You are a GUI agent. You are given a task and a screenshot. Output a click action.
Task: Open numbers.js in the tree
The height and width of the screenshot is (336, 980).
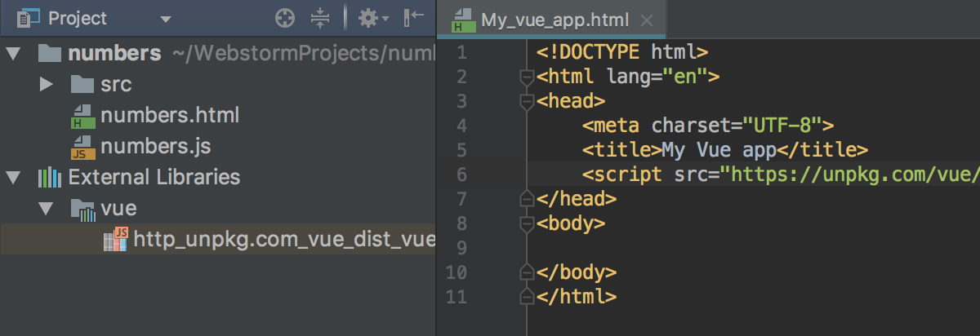pyautogui.click(x=218, y=147)
